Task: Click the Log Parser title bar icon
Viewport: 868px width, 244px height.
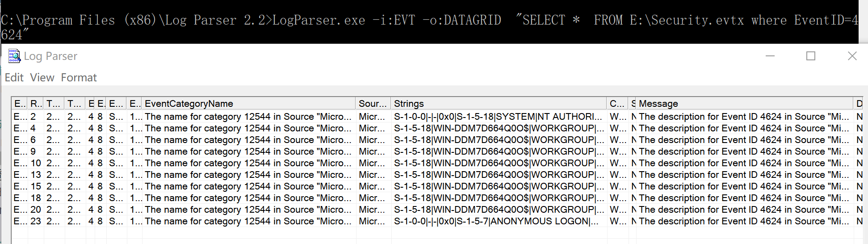Action: tap(14, 56)
